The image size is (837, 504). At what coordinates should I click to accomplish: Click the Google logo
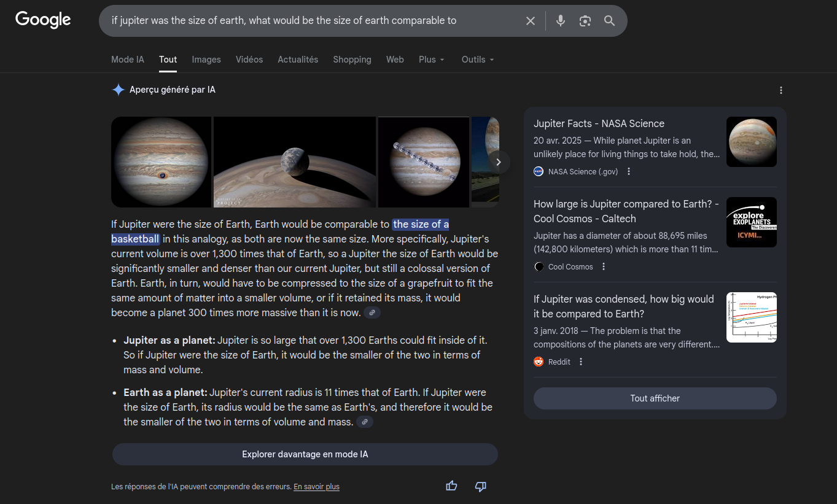tap(43, 20)
